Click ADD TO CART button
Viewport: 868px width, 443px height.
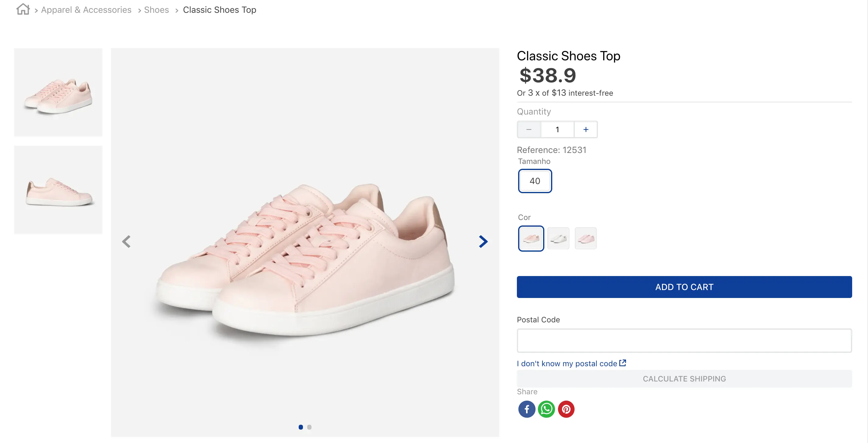coord(684,287)
